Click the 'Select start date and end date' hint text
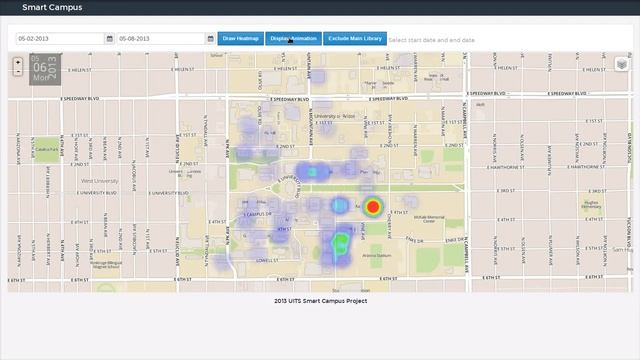The width and height of the screenshot is (640, 360). 431,40
